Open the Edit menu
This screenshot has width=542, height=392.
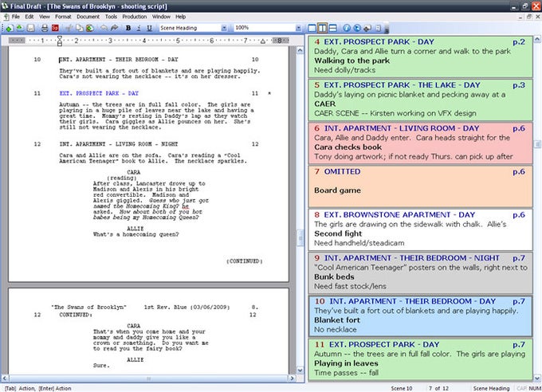[x=29, y=17]
